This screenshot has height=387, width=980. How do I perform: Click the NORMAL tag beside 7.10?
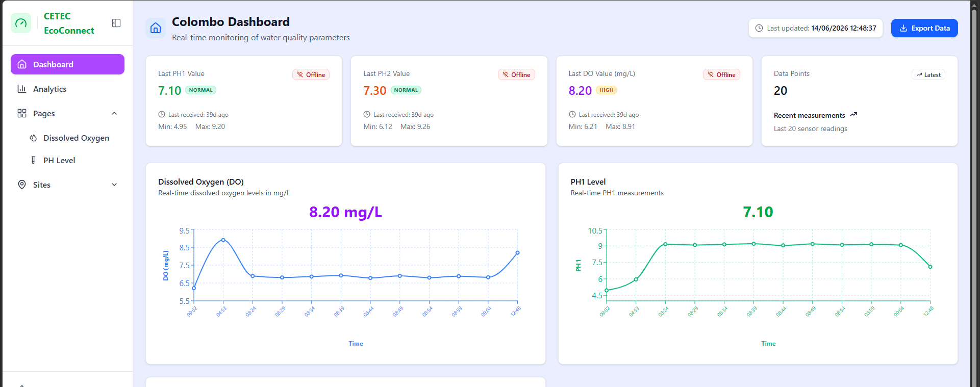[201, 90]
